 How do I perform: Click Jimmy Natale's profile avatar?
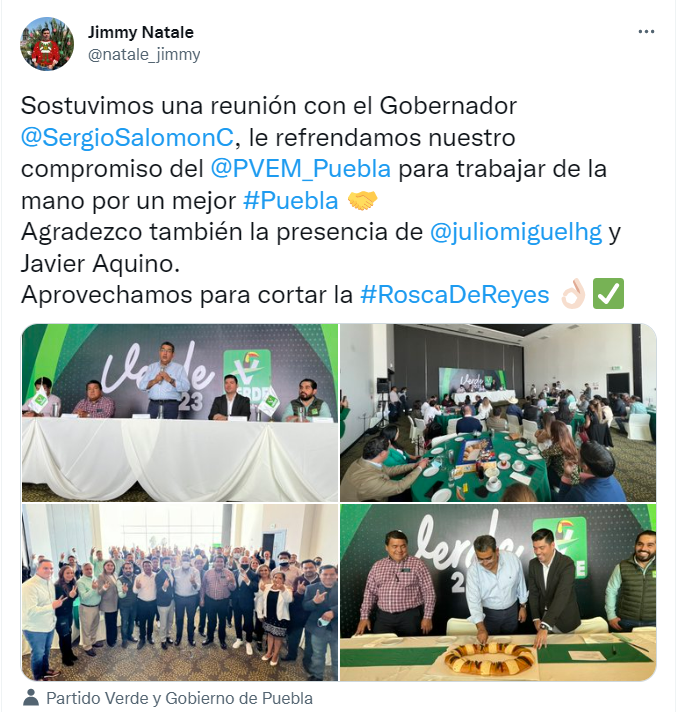click(47, 44)
